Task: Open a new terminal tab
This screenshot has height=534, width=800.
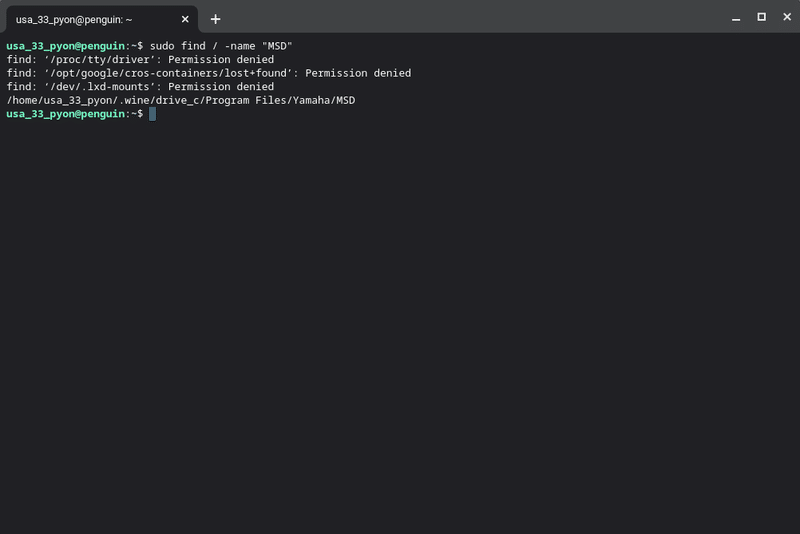Action: 215,19
